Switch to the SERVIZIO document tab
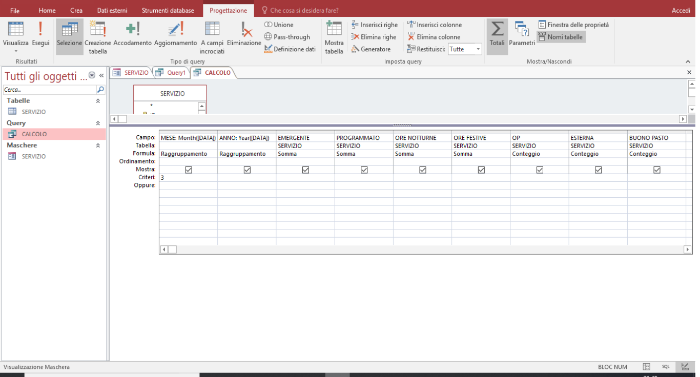This screenshot has height=377, width=700. pyautogui.click(x=131, y=72)
